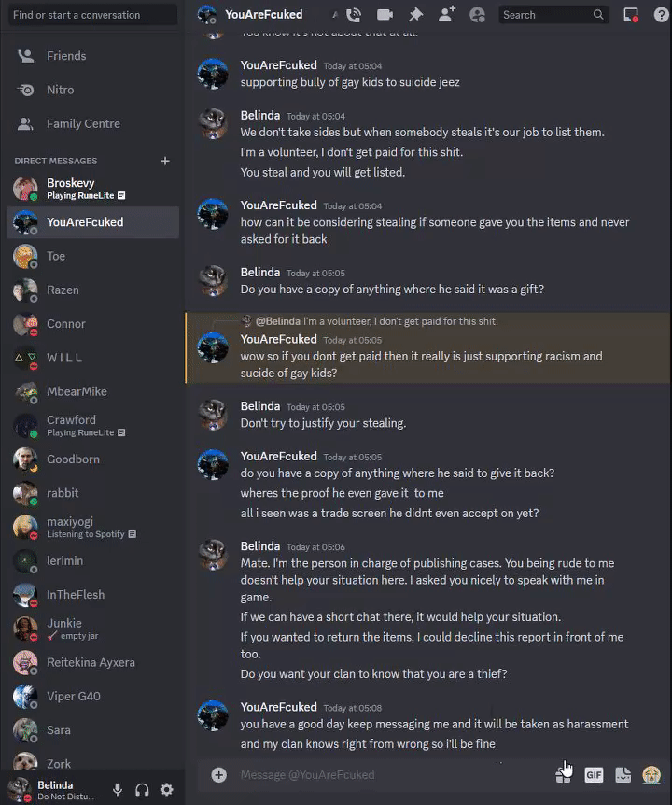This screenshot has height=805, width=672.
Task: Start a video call
Action: (x=385, y=15)
